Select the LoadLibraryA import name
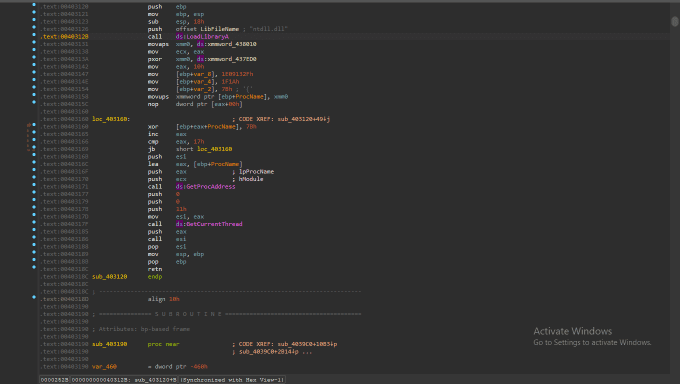Viewport: 680px width, 384px height. (207, 36)
